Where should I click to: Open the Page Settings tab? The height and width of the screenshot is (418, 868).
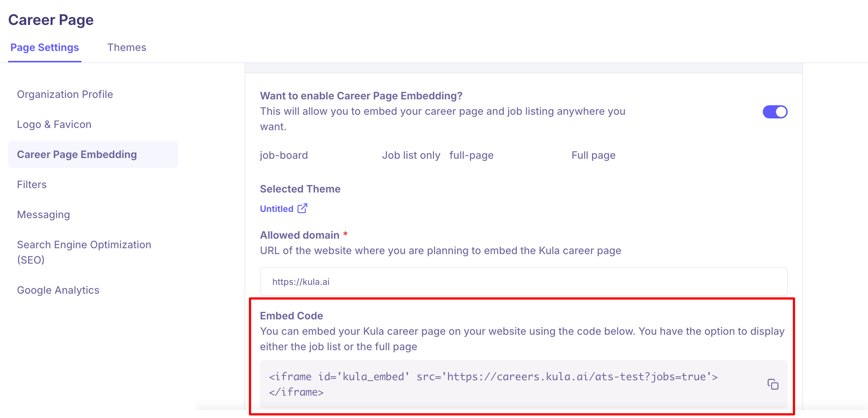44,48
